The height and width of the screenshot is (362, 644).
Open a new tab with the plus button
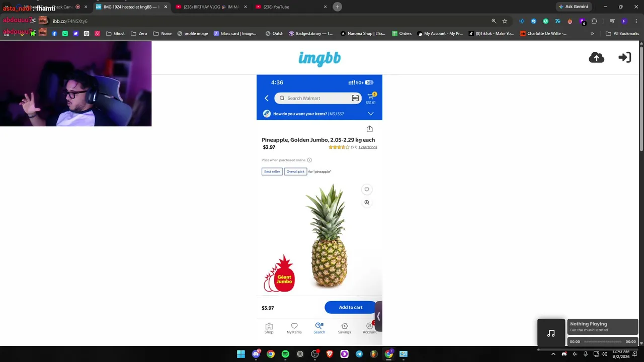(x=338, y=7)
